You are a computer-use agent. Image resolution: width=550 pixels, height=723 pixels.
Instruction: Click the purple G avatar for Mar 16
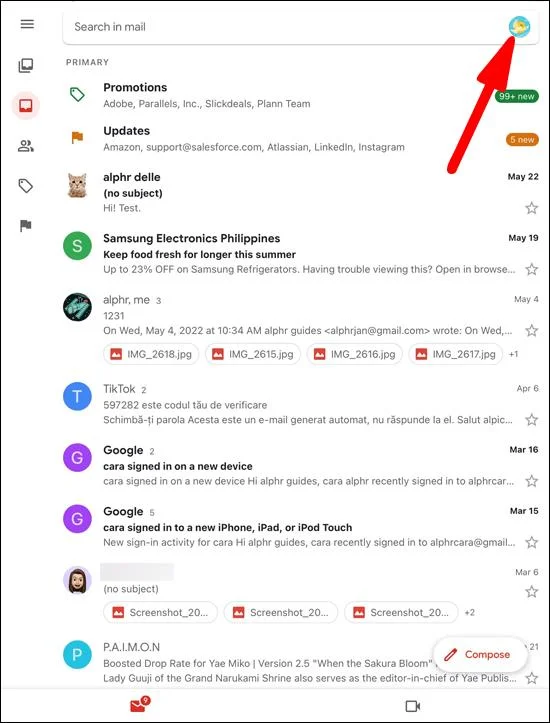point(77,457)
